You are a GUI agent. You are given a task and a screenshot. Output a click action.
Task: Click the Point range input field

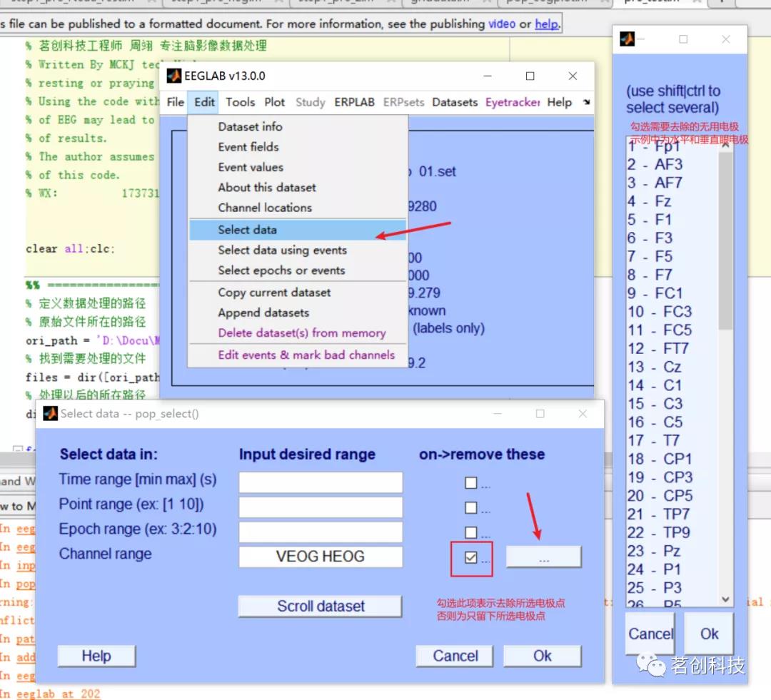321,507
